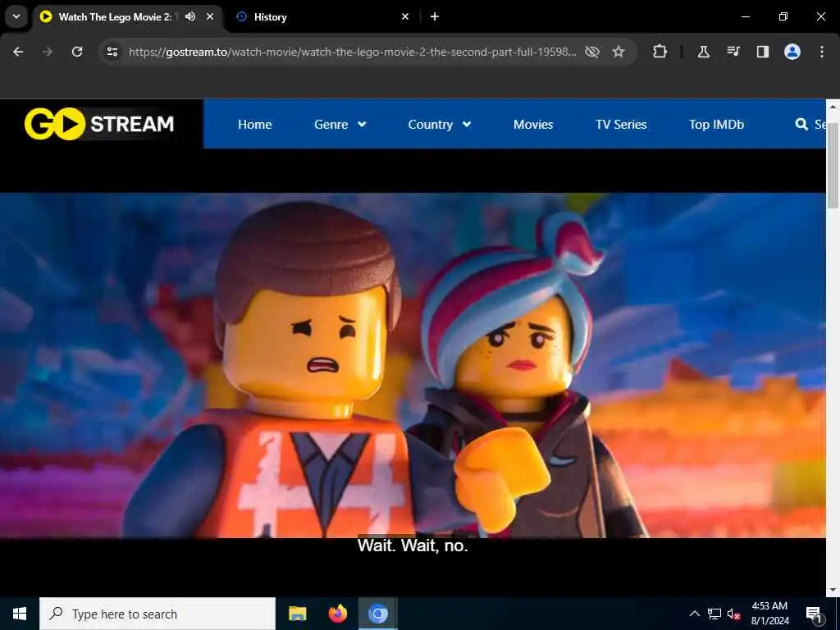Expand the Genre dropdown menu
The width and height of the screenshot is (840, 630).
(340, 125)
